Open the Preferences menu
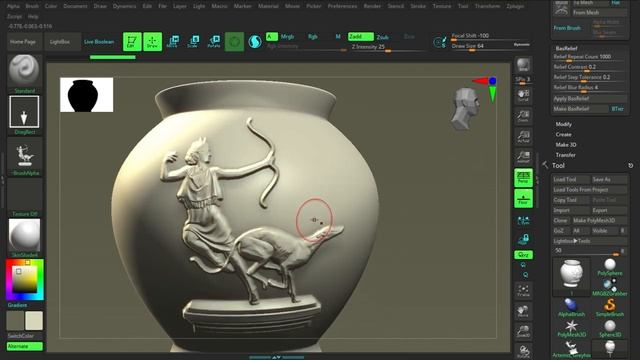Screen dimensions: 640x360 pyautogui.click(x=342, y=6)
